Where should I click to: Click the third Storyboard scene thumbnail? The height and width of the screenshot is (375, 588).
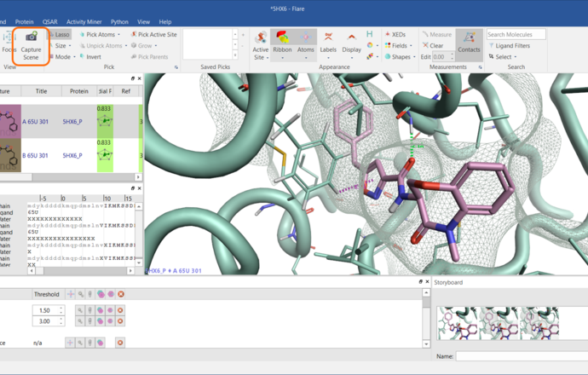point(539,324)
